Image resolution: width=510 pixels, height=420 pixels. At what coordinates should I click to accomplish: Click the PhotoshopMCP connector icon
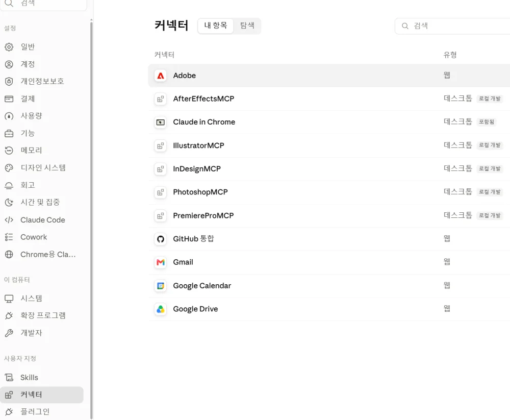(160, 192)
